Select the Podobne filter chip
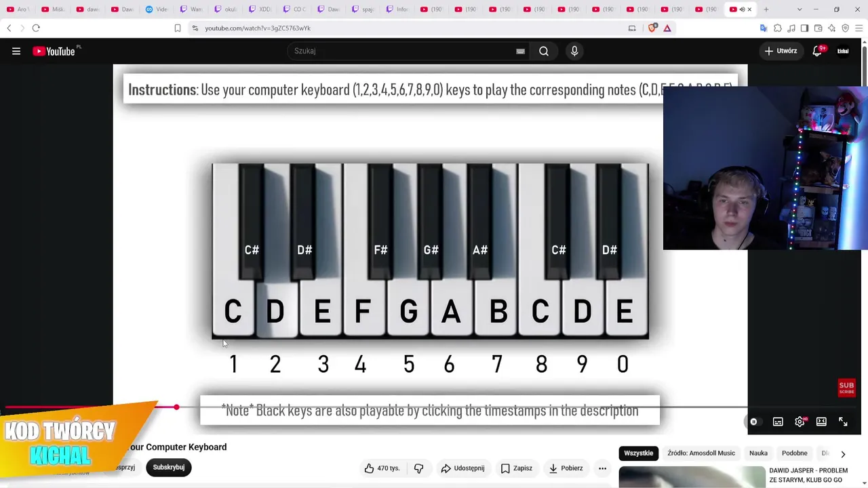This screenshot has height=488, width=868. [x=795, y=453]
